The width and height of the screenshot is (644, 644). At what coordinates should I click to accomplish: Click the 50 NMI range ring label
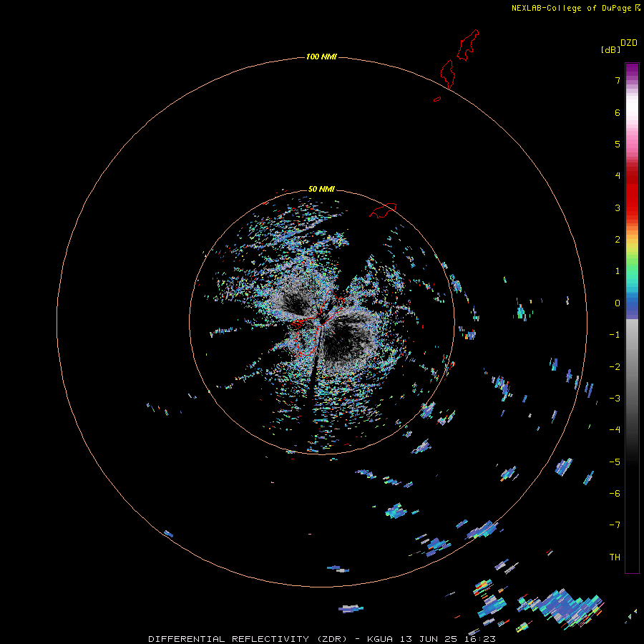point(321,189)
